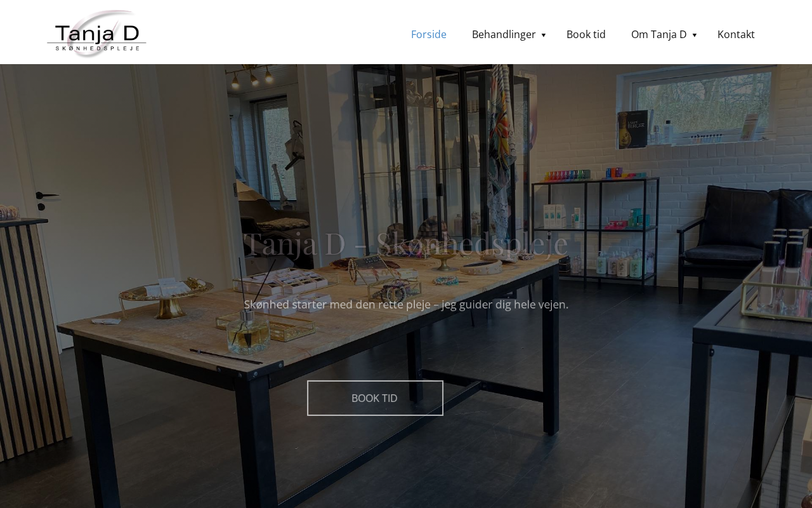
Task: Click the ceiling spotlights in the photo
Action: [252, 76]
